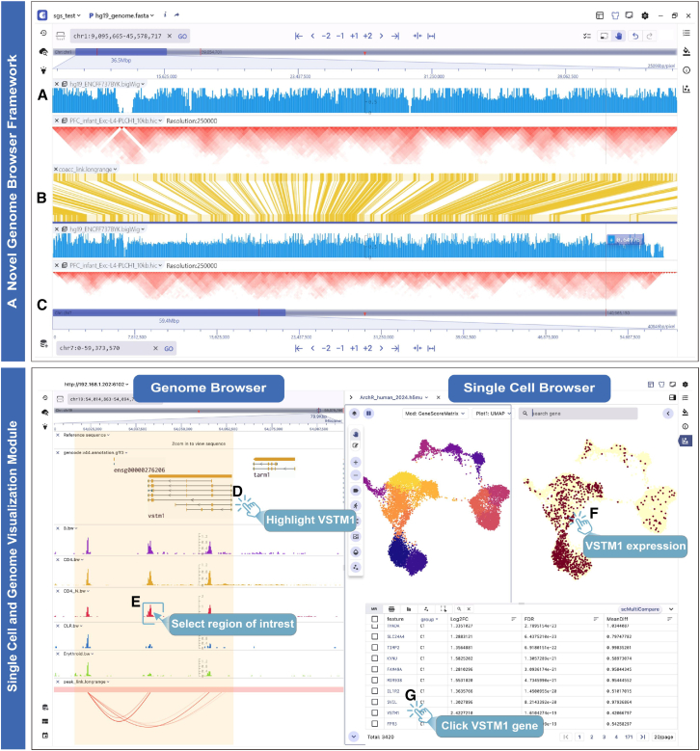The image size is (700, 751).
Task: Open active chart panel icon in lower right sidebar
Action: [686, 441]
